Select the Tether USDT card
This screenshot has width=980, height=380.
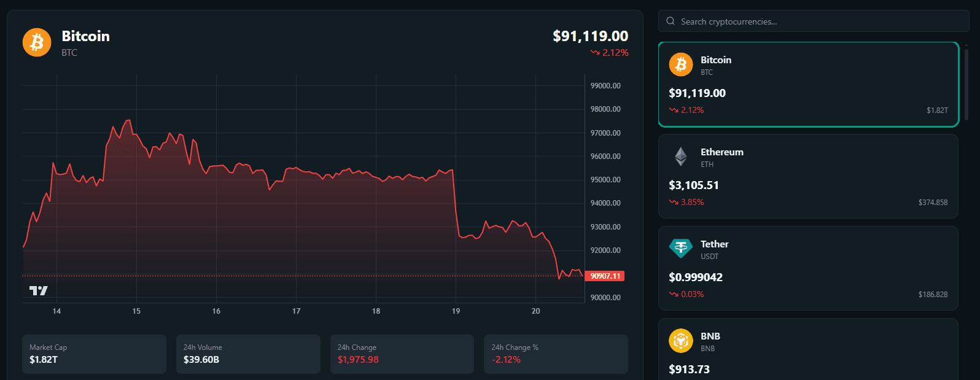point(808,268)
